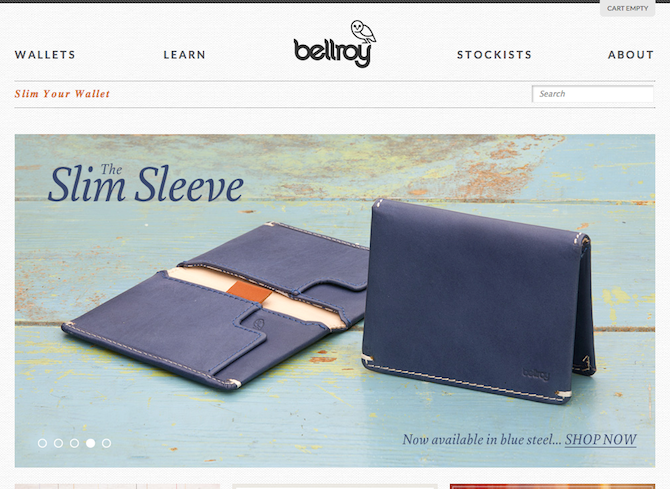Click the Slim Your Wallet link

coord(62,94)
